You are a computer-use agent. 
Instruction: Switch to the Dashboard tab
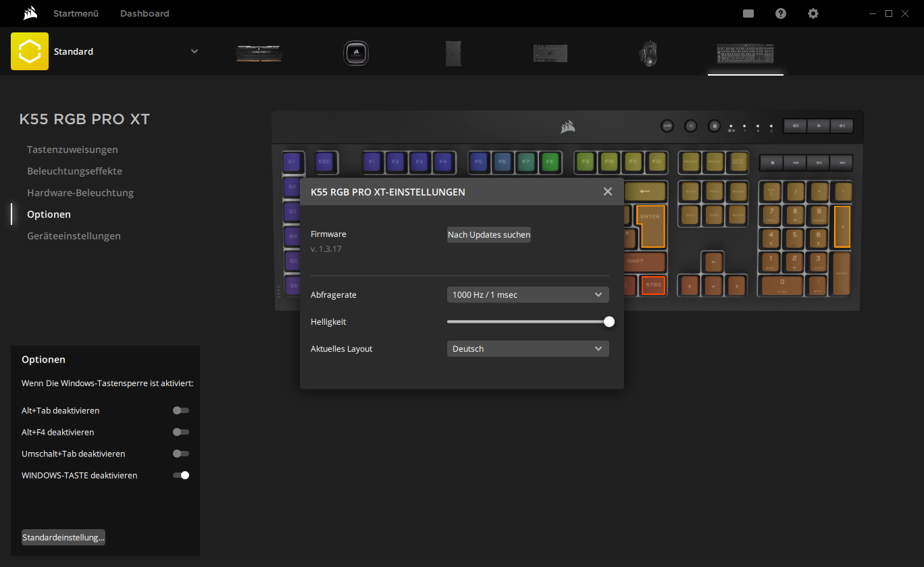(145, 13)
